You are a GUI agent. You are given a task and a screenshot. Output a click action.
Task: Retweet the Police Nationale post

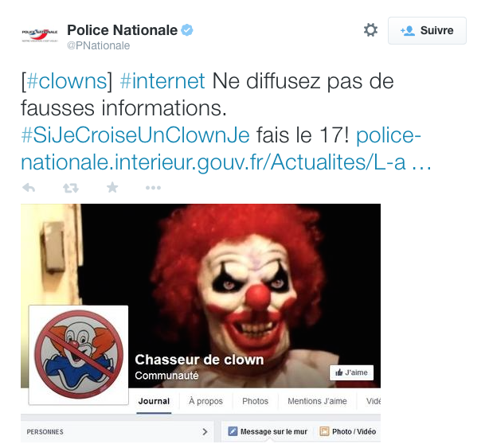click(71, 188)
